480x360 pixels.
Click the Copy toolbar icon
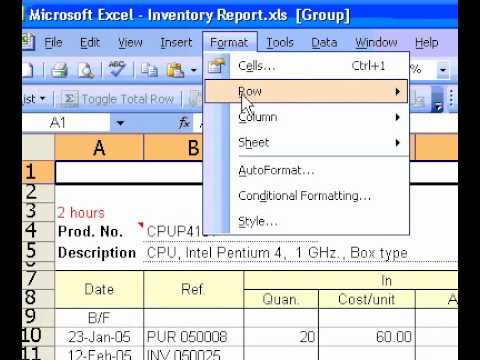(x=149, y=70)
